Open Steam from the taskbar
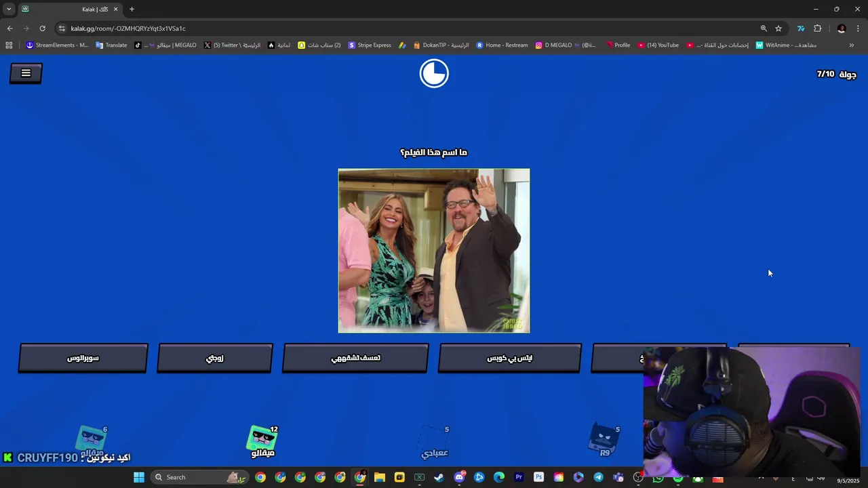The width and height of the screenshot is (868, 488). [x=439, y=477]
